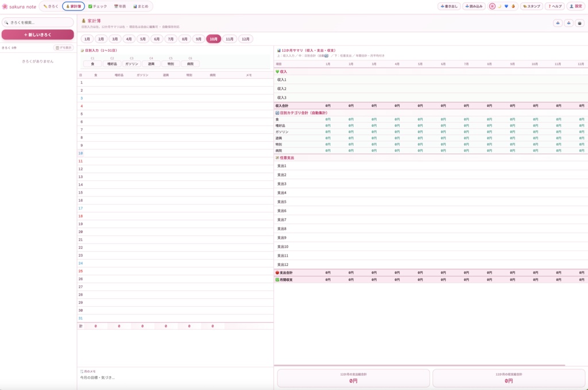Select the 6月 month tab
Screen dimensions: 588x390
click(157, 39)
